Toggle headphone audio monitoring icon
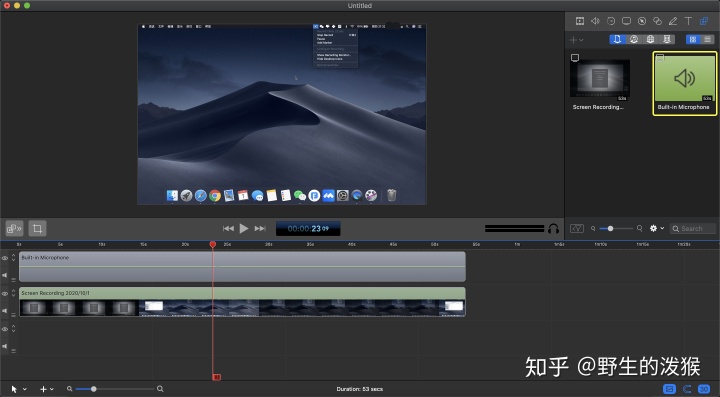 553,228
